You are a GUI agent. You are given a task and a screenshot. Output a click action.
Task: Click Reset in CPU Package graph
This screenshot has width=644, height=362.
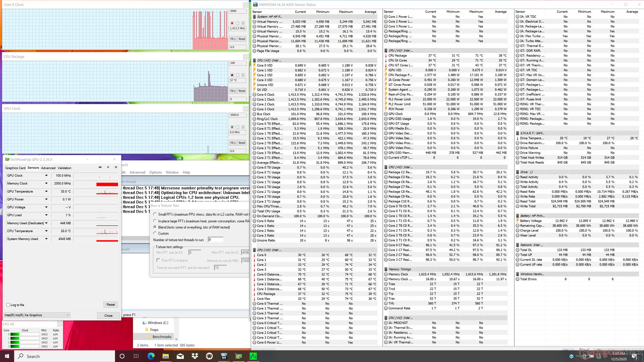(242, 91)
